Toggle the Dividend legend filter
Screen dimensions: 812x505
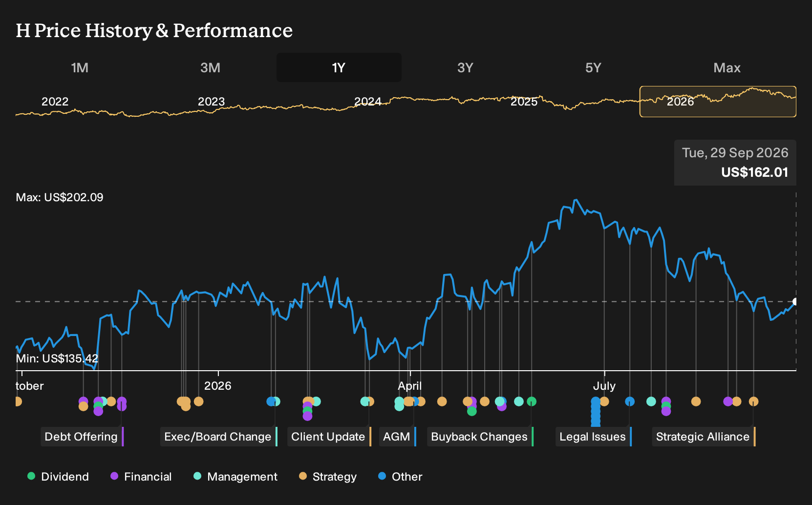click(x=58, y=477)
